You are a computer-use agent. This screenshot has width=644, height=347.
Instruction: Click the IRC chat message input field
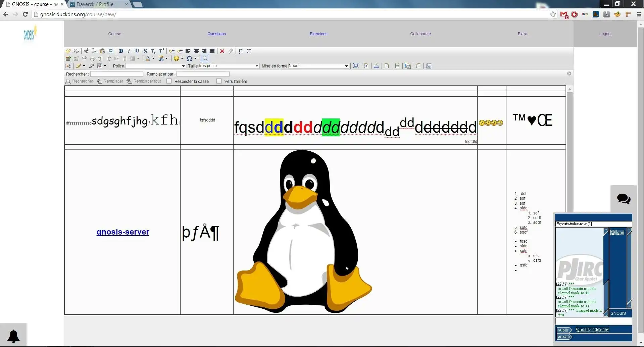coord(594,321)
